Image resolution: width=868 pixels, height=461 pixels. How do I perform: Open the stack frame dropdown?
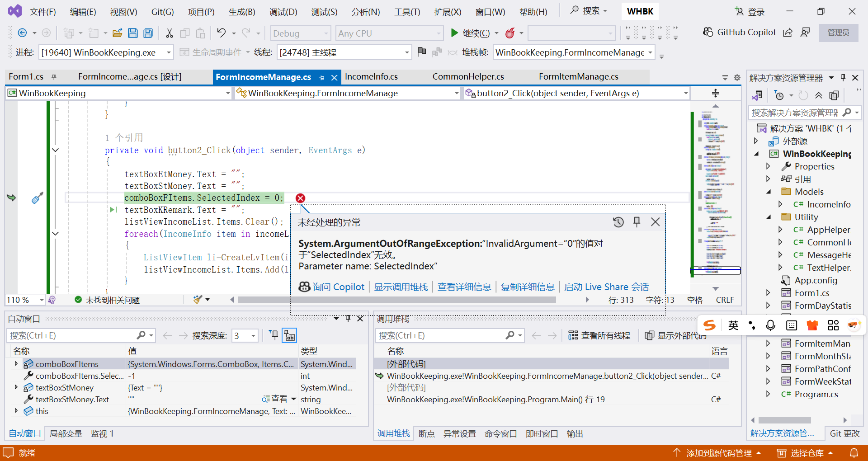point(574,52)
